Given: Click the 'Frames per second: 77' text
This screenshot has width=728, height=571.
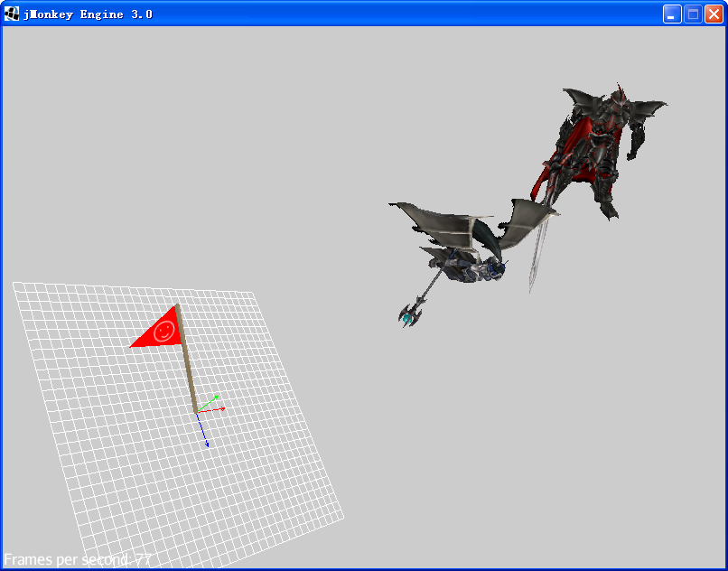Looking at the screenshot, I should tap(78, 560).
